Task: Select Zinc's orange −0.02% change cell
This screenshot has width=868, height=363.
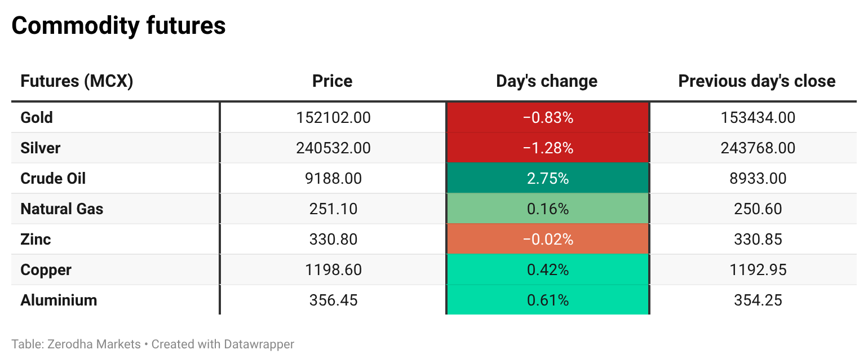Action: [x=548, y=240]
